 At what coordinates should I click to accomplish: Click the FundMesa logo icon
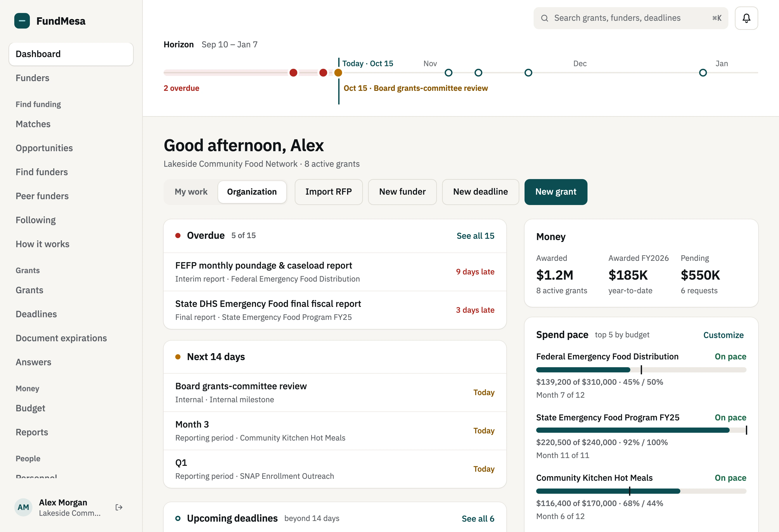(22, 21)
